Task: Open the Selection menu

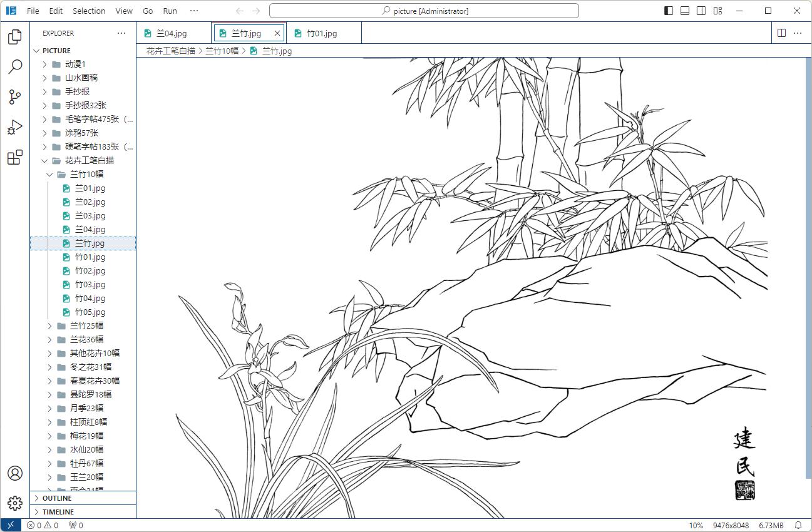Action: tap(89, 11)
